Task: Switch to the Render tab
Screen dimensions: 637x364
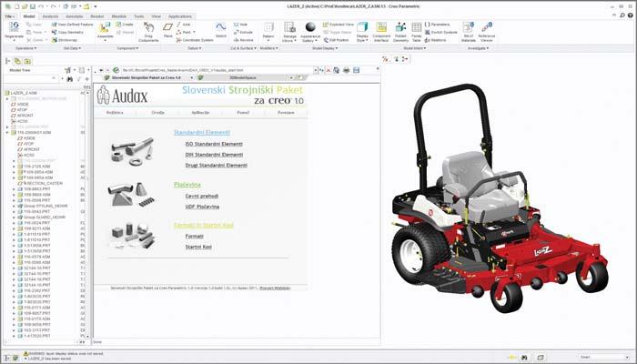Action: [x=97, y=16]
